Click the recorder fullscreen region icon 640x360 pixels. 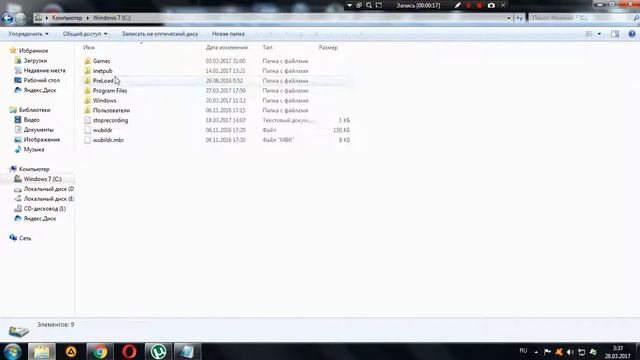coord(379,5)
